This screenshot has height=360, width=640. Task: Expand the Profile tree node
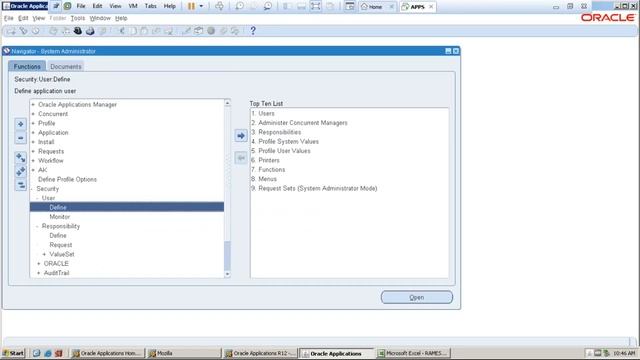click(33, 124)
